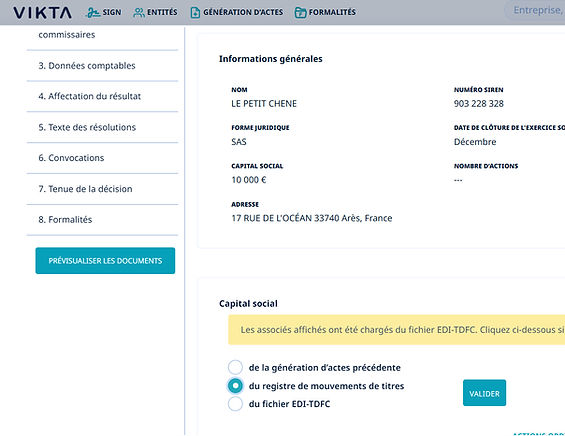Click the Formalités folder icon
The width and height of the screenshot is (565, 436).
(300, 13)
